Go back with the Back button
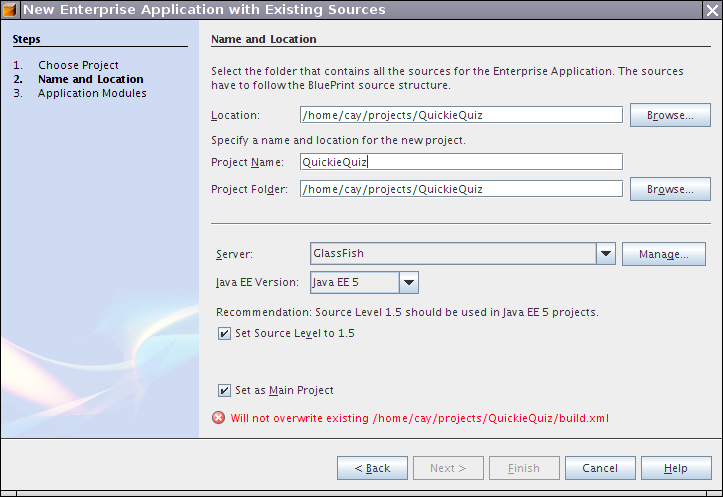 (x=372, y=468)
